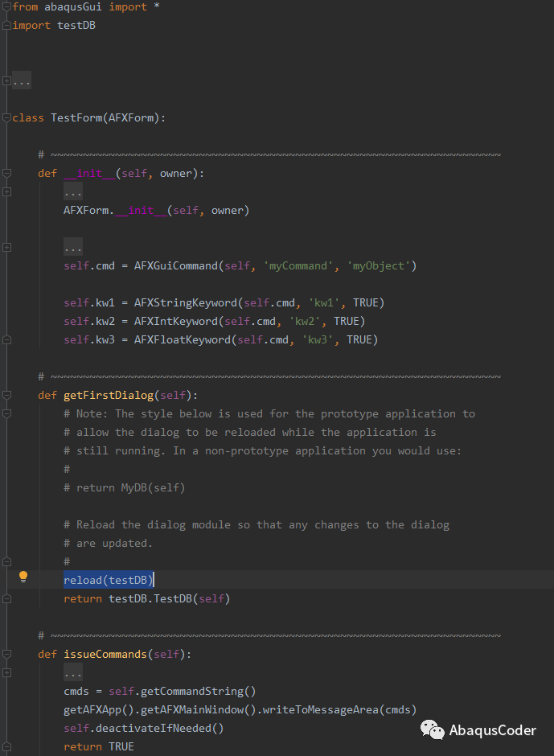Expand the folded block above cmds assignment
The height and width of the screenshot is (756, 554).
(6, 672)
